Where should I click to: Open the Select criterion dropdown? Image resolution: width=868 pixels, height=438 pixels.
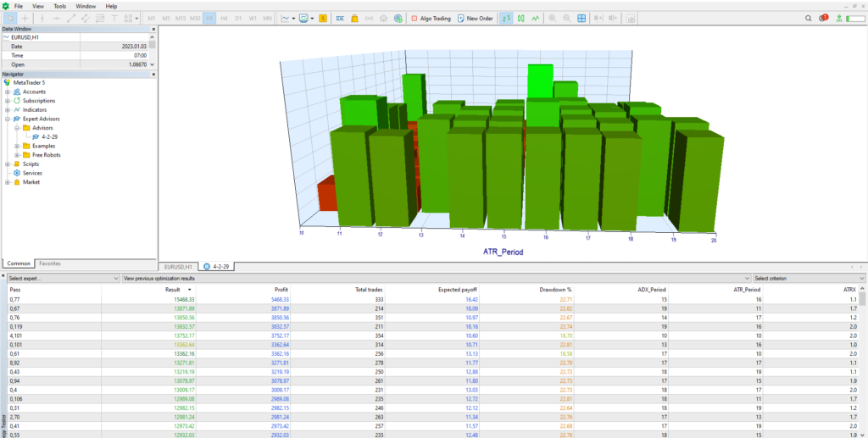point(809,278)
